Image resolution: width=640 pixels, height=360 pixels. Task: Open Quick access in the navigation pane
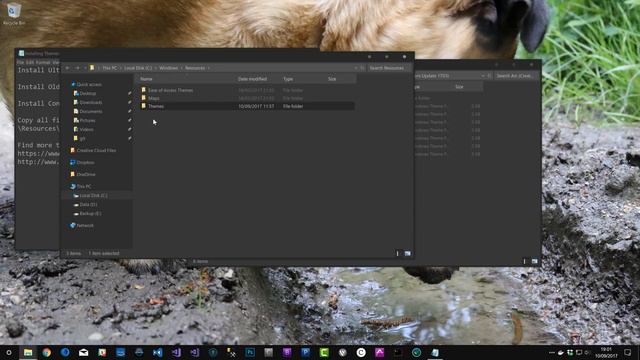89,84
